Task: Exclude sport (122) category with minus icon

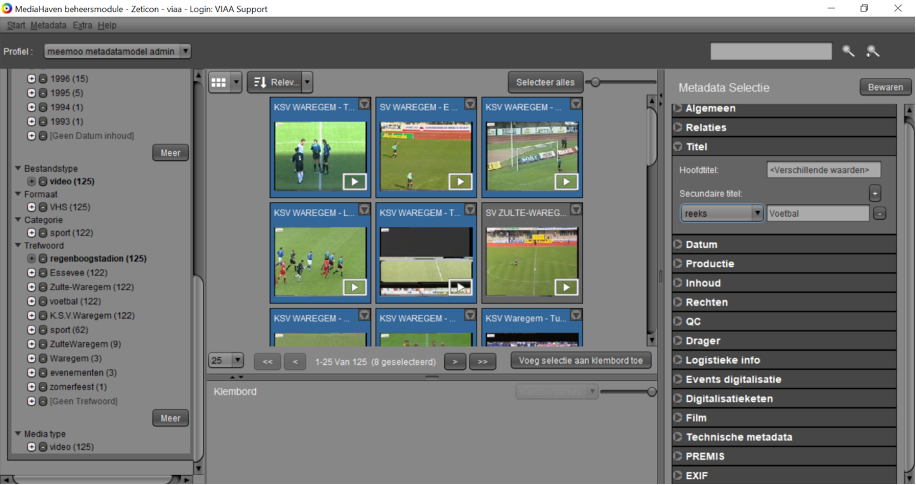Action: click(x=43, y=233)
